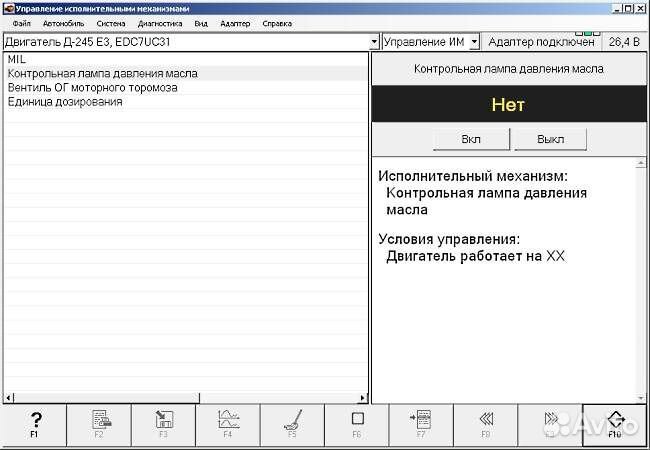Click the F5 broom clear icon
Viewport: 650px width, 450px height.
(292, 422)
